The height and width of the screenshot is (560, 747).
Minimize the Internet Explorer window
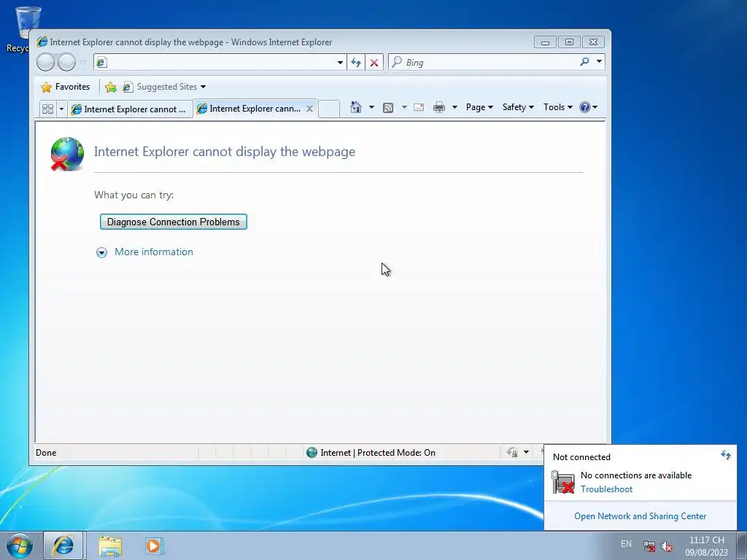coord(545,42)
